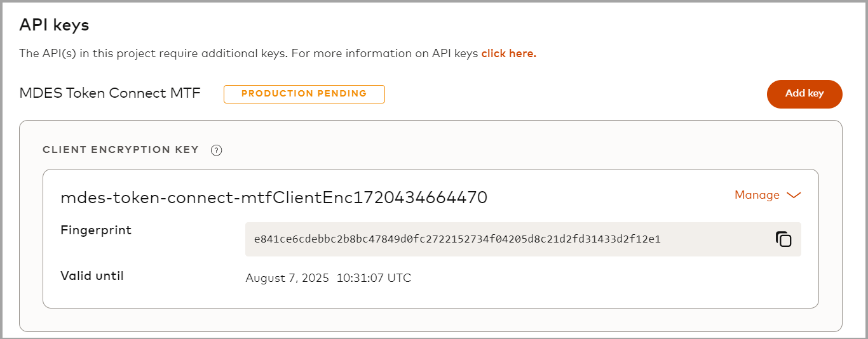Click the Fingerprint label
Screen dimensions: 868x339
pyautogui.click(x=96, y=230)
